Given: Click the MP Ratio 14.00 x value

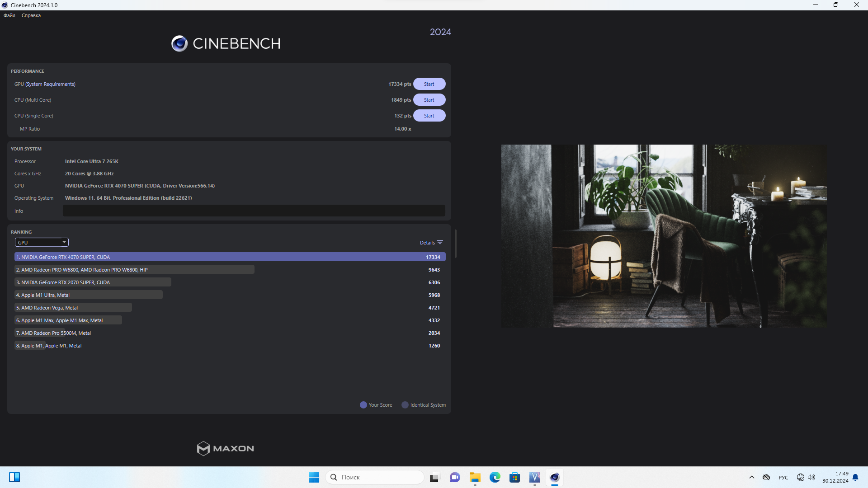Looking at the screenshot, I should pyautogui.click(x=402, y=129).
